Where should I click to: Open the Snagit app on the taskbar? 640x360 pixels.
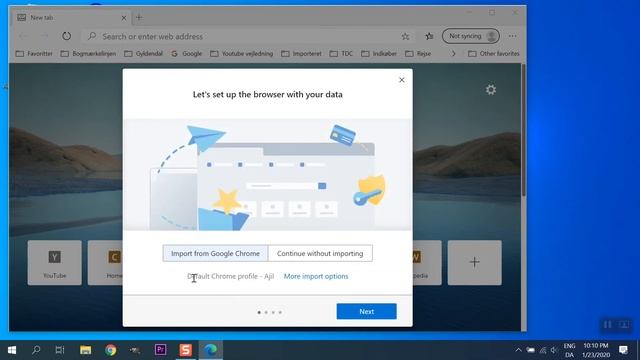[x=185, y=350]
